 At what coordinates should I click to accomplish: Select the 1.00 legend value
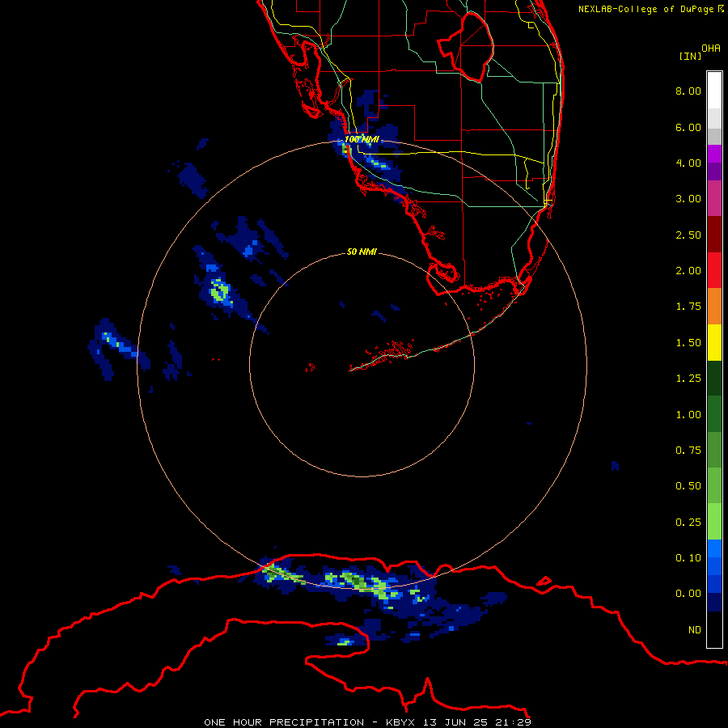tap(688, 415)
